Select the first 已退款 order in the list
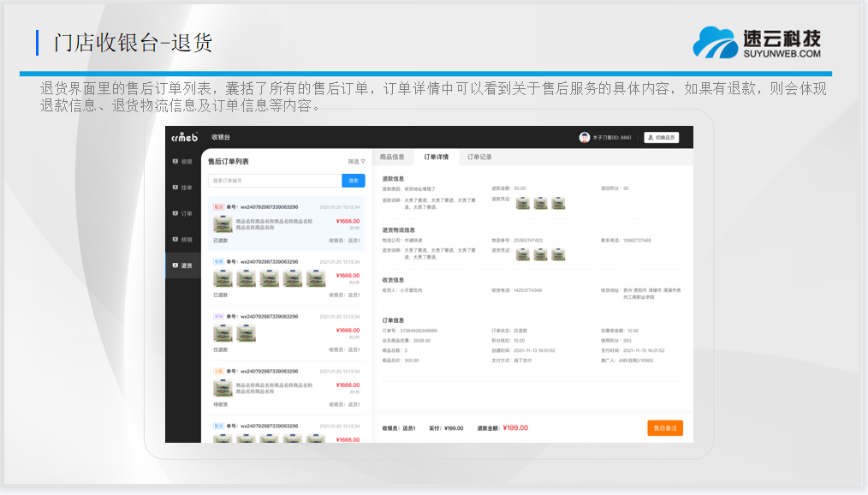The image size is (868, 495). [x=286, y=224]
